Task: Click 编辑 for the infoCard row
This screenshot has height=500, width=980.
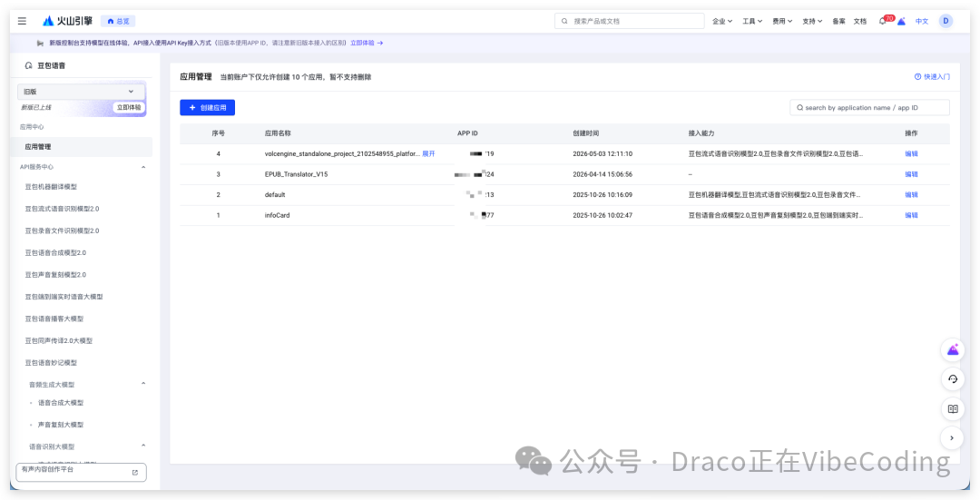Action: 911,216
